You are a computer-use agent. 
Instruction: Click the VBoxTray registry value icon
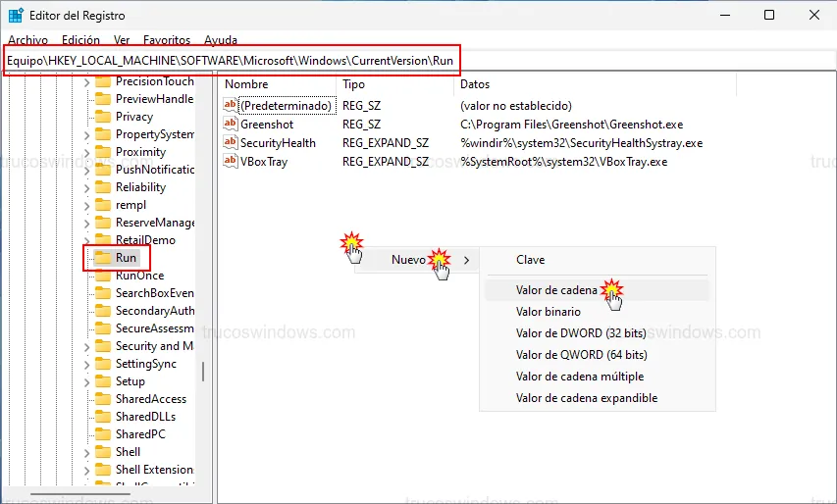(x=231, y=162)
